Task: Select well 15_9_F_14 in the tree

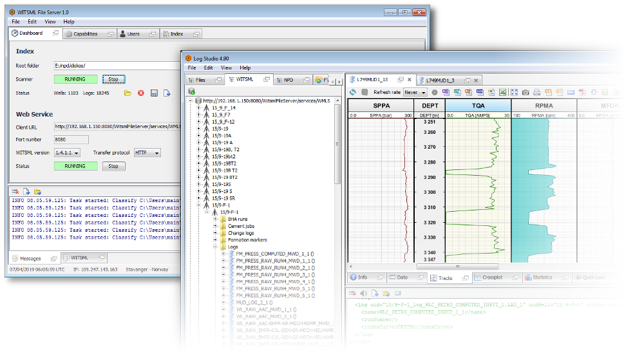Action: [223, 107]
